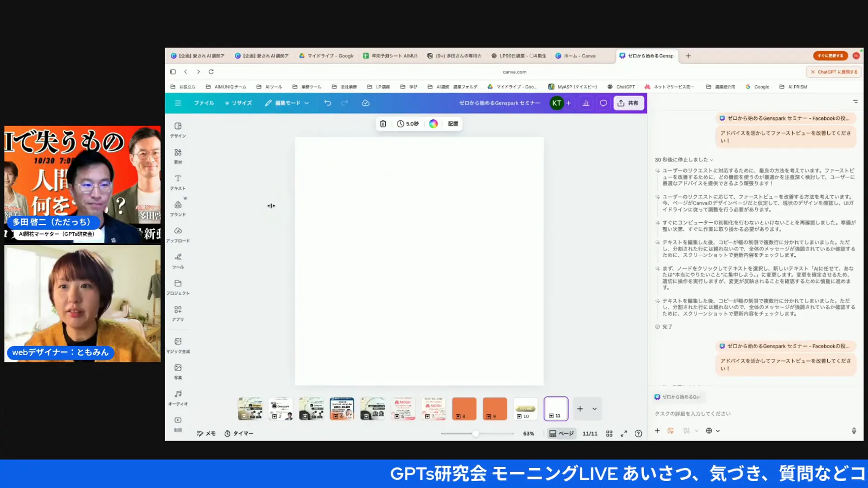Open the color wheel swatch in floating toolbar
Screen dimensions: 868x488
coord(433,123)
